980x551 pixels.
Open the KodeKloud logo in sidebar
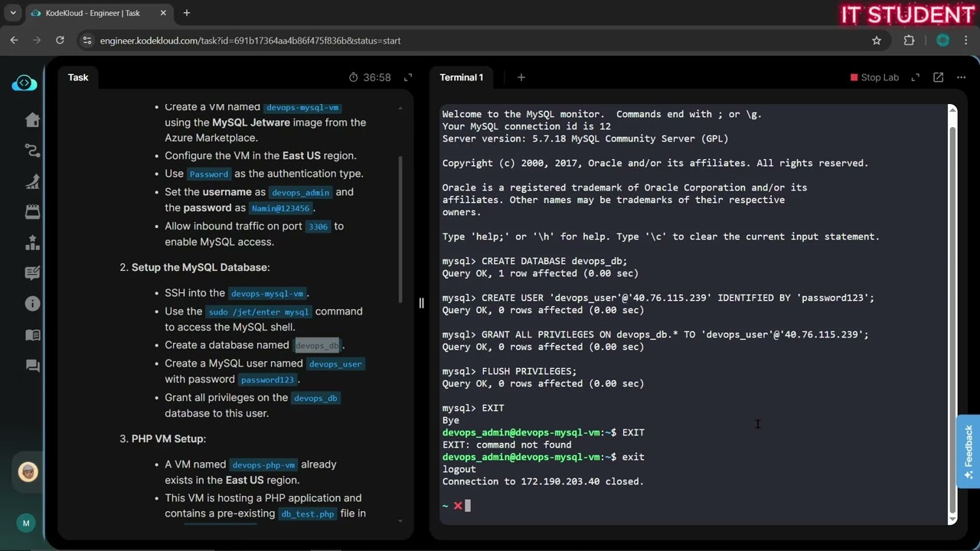(x=24, y=83)
